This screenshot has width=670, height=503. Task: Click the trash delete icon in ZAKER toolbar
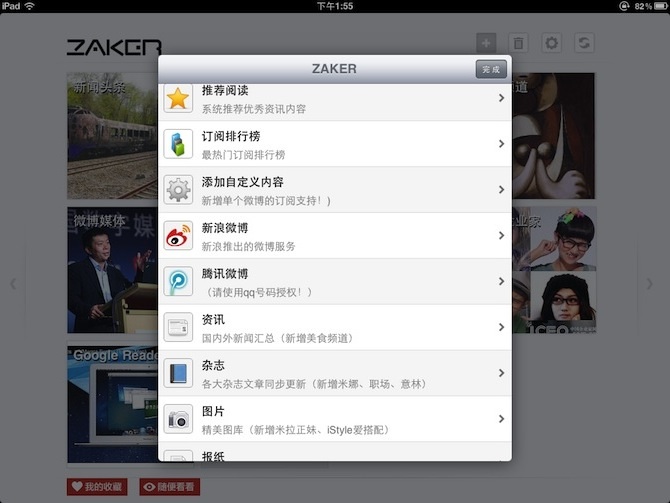(x=518, y=43)
